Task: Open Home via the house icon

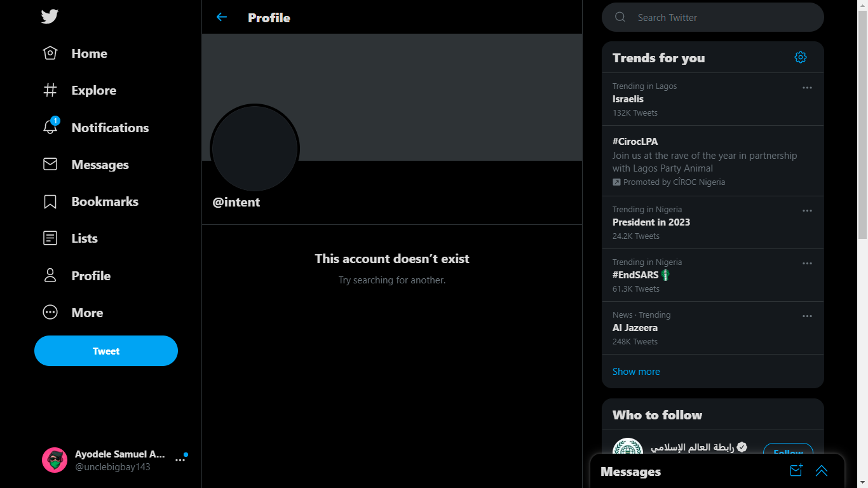Action: 50,53
